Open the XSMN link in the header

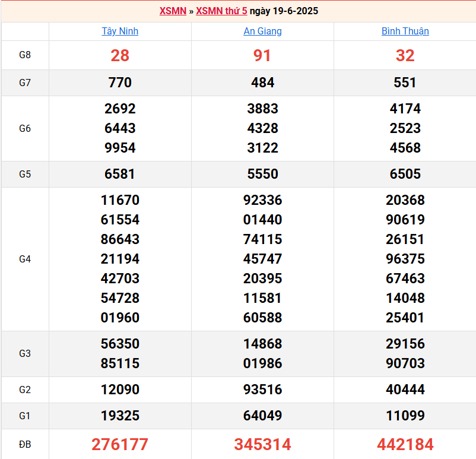[173, 11]
